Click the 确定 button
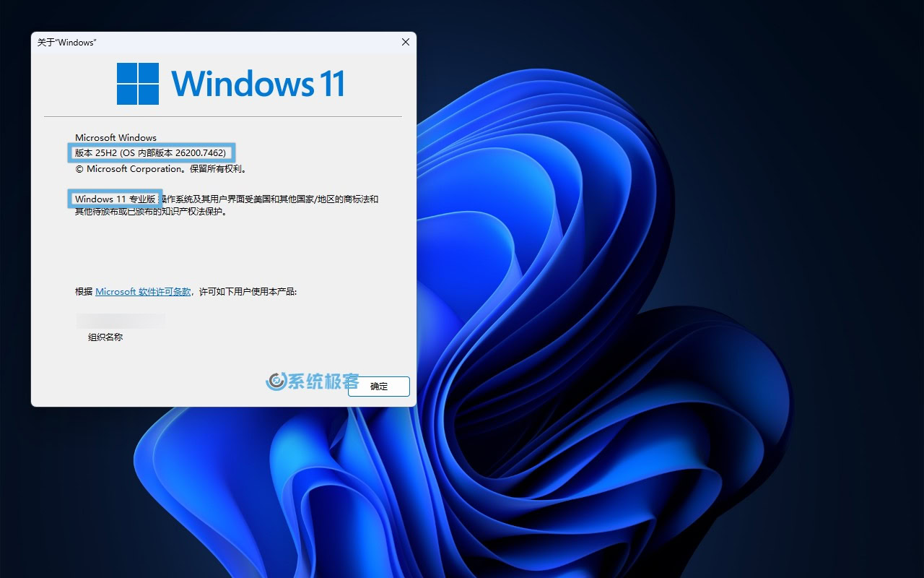 tap(379, 387)
